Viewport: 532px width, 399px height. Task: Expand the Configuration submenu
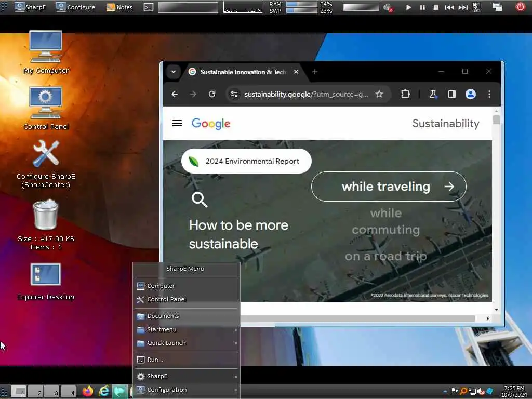point(187,390)
